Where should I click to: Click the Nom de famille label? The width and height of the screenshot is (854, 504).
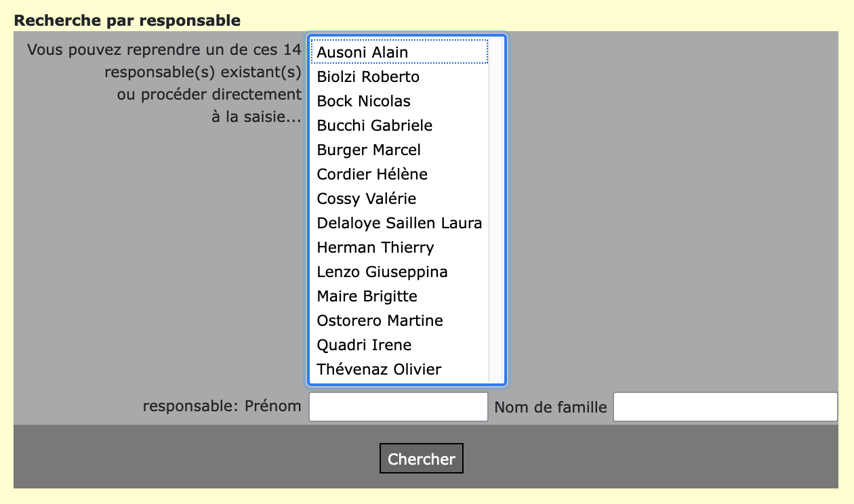point(550,407)
